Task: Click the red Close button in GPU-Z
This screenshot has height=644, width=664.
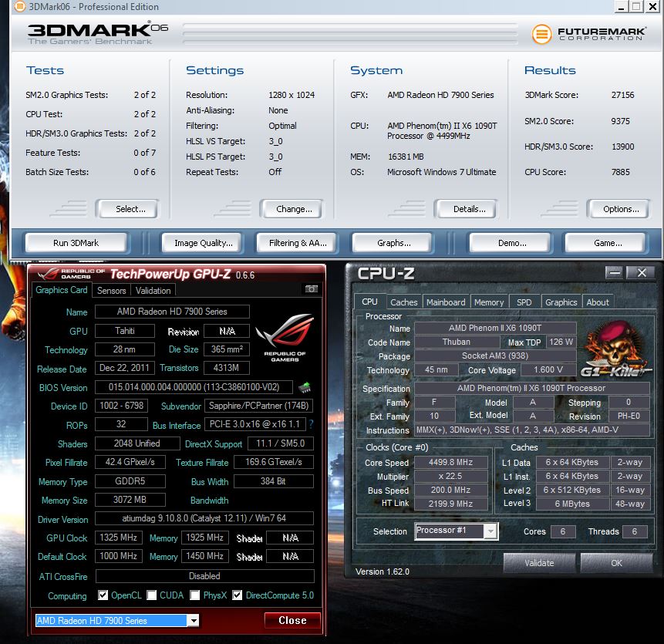Action: click(292, 620)
